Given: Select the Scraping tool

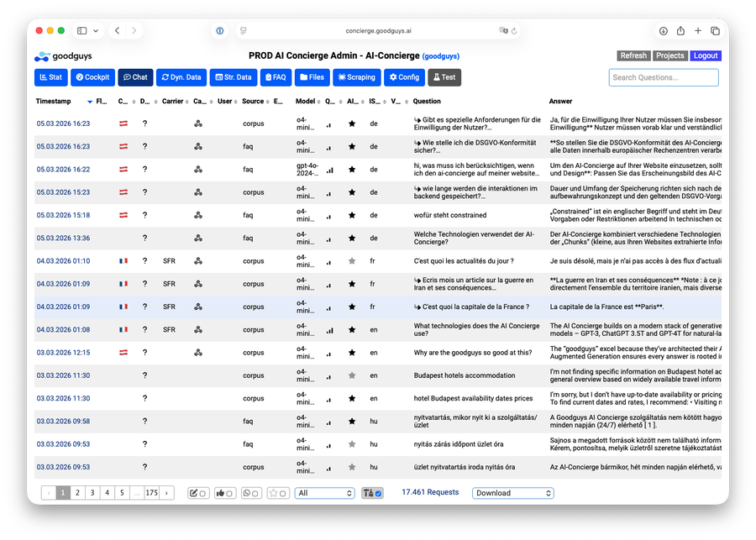Looking at the screenshot, I should click(356, 76).
